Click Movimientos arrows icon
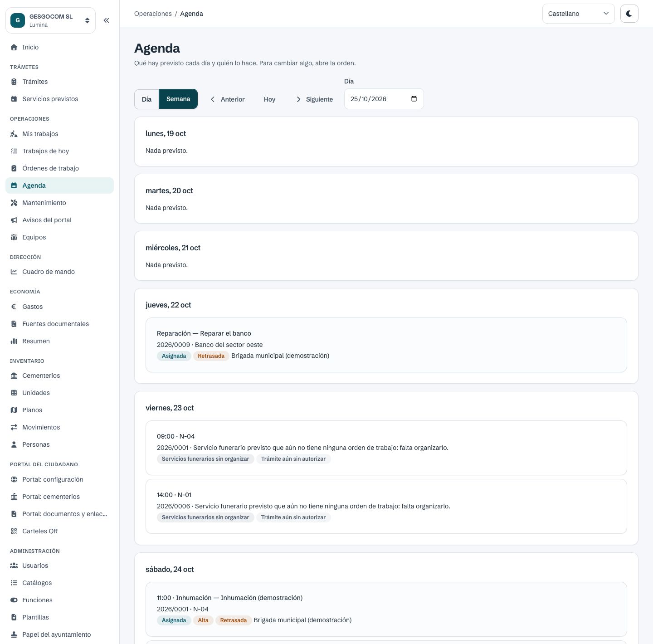Image resolution: width=653 pixels, height=644 pixels. [x=14, y=427]
